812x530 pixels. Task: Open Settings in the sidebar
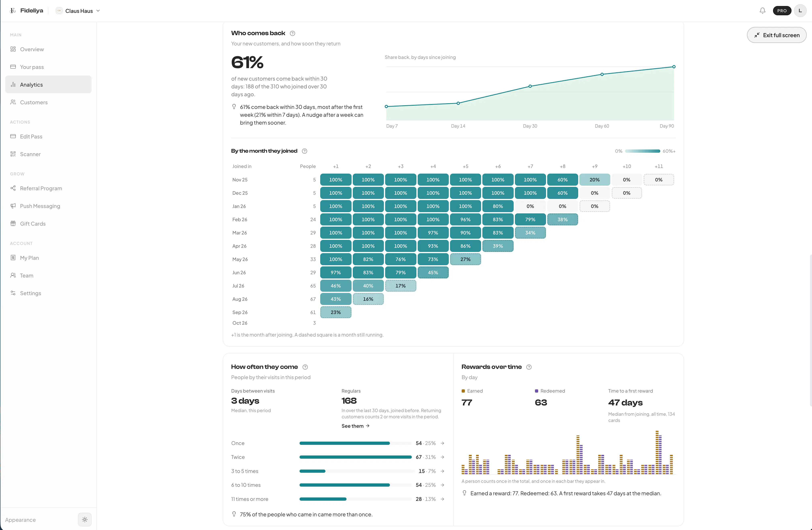tap(48, 294)
